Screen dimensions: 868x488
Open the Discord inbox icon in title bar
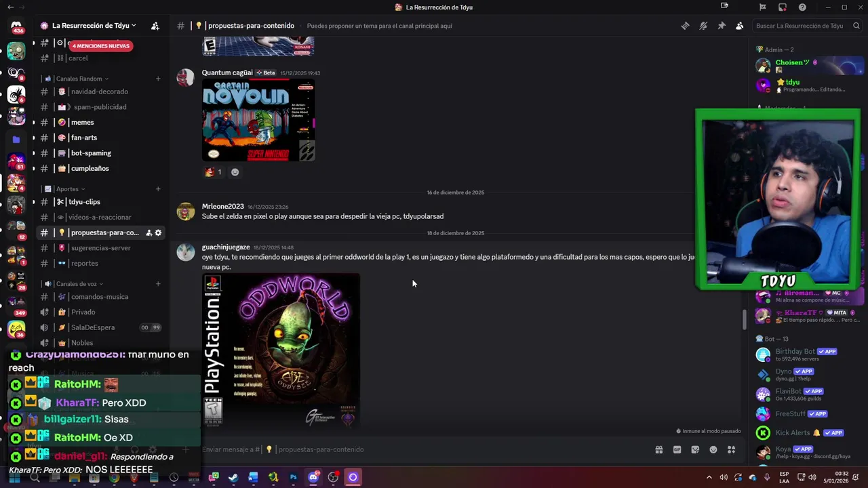click(783, 7)
